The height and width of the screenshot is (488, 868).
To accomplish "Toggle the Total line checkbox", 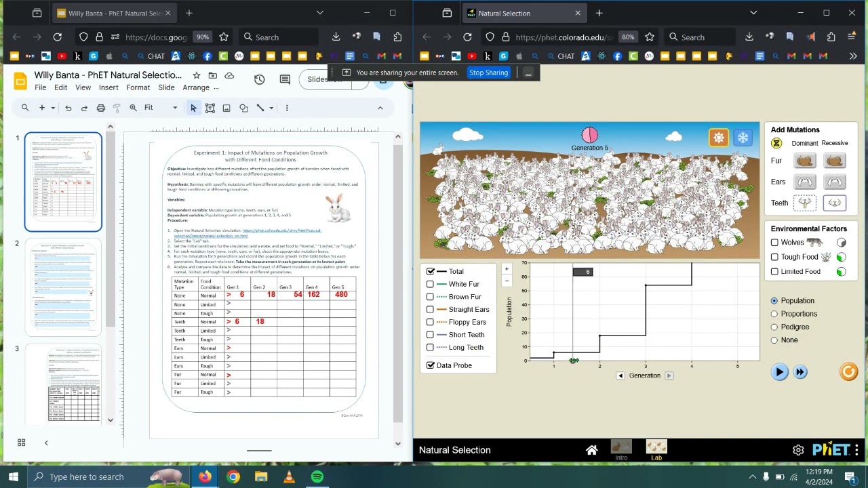I will [x=430, y=271].
